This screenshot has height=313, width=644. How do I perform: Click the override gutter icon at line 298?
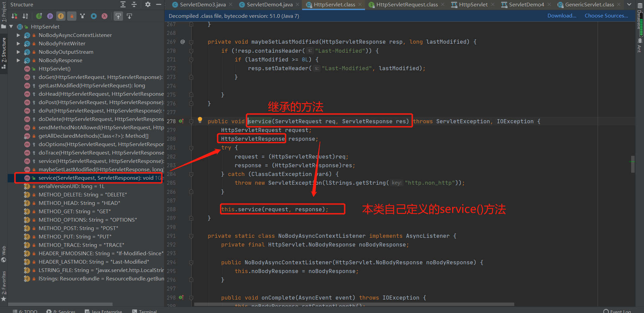point(182,298)
